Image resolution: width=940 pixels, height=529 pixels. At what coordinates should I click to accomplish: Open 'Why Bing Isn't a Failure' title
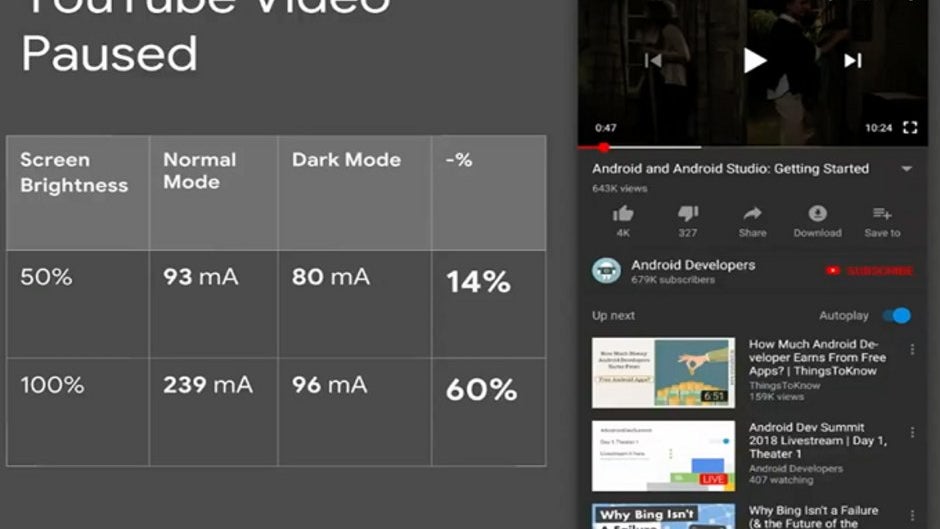(813, 517)
